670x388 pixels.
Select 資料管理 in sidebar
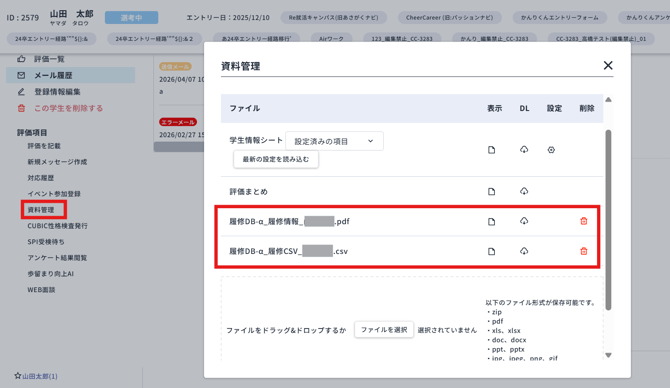pyautogui.click(x=41, y=210)
